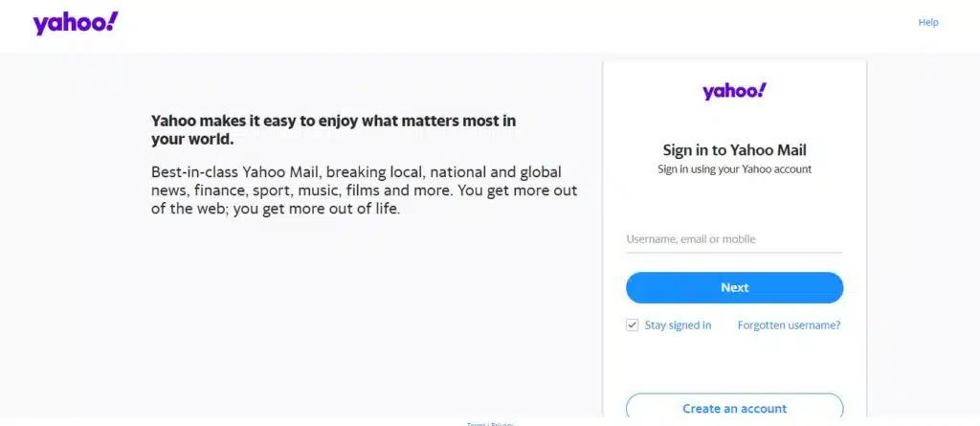The width and height of the screenshot is (980, 426).
Task: Open the Forgotten username? link
Action: click(x=789, y=325)
